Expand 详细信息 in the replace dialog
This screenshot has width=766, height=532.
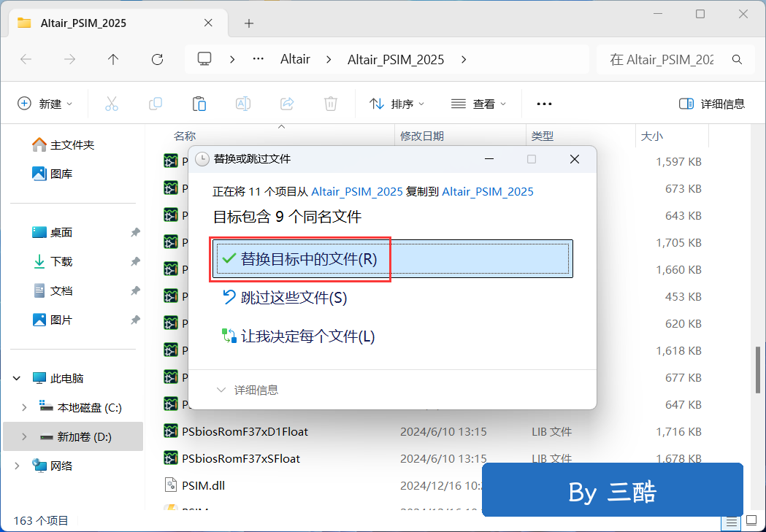248,390
